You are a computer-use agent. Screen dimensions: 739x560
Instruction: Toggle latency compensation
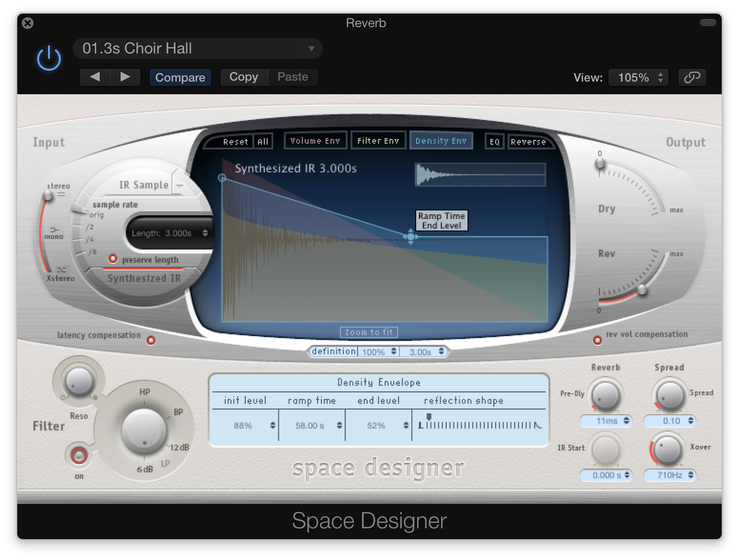coord(151,340)
